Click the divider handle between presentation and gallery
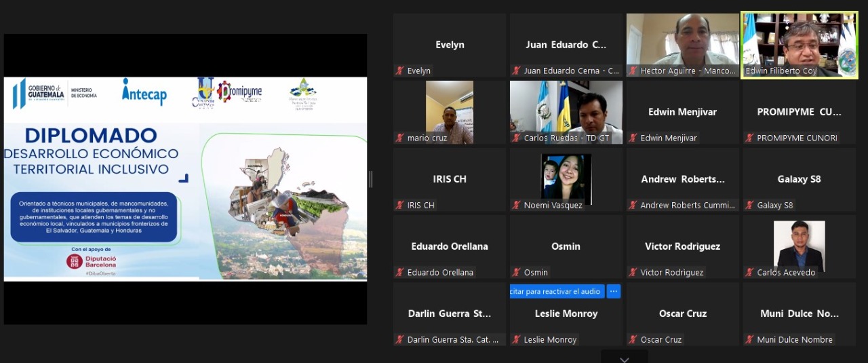The height and width of the screenshot is (363, 868). click(x=371, y=179)
